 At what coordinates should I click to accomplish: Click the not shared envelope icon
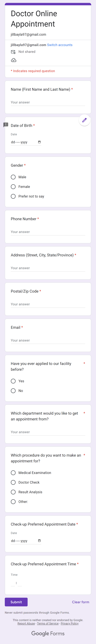(x=13, y=52)
